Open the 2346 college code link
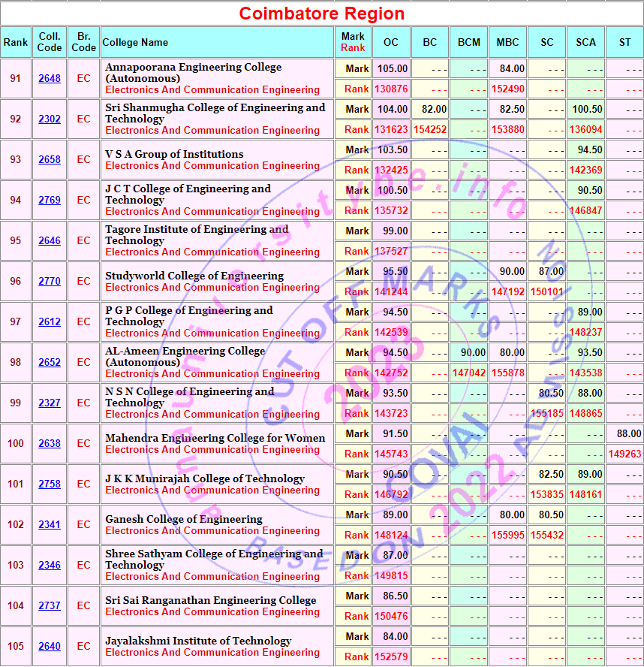 point(50,566)
